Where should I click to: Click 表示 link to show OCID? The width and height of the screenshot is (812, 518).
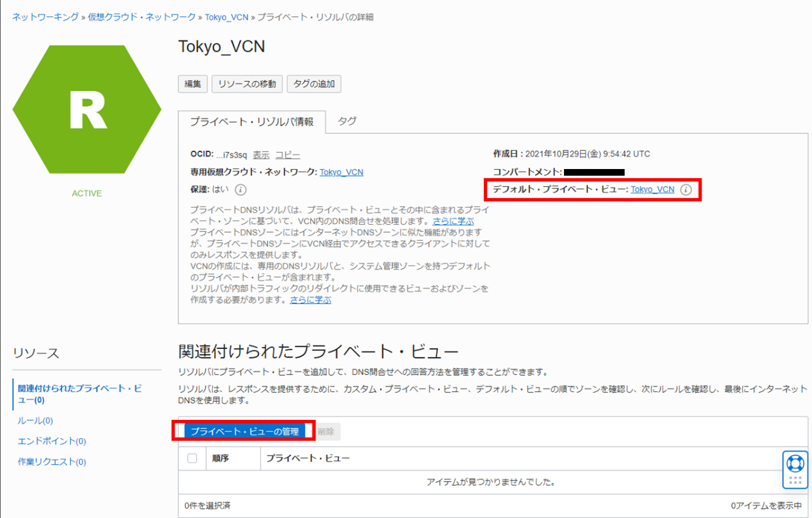click(x=261, y=154)
